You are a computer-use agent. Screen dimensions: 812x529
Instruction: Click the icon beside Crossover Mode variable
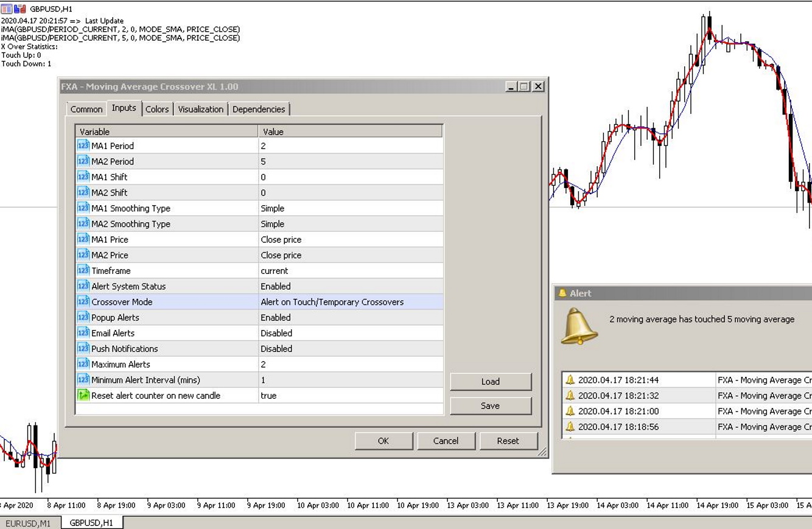[83, 302]
